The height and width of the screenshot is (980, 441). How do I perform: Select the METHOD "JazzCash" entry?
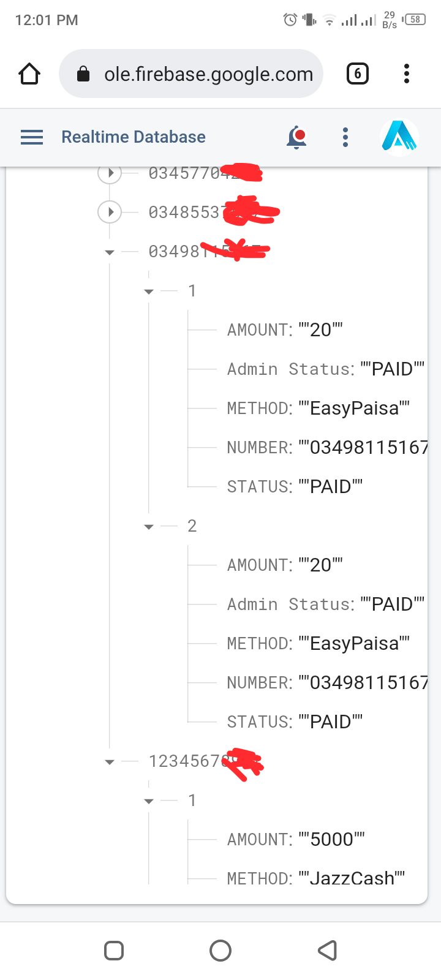315,878
